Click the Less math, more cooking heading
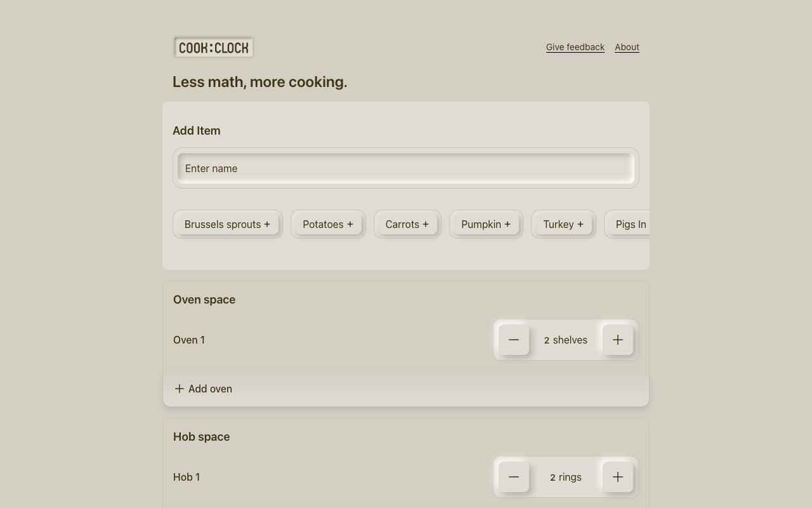The height and width of the screenshot is (508, 812). click(x=259, y=81)
